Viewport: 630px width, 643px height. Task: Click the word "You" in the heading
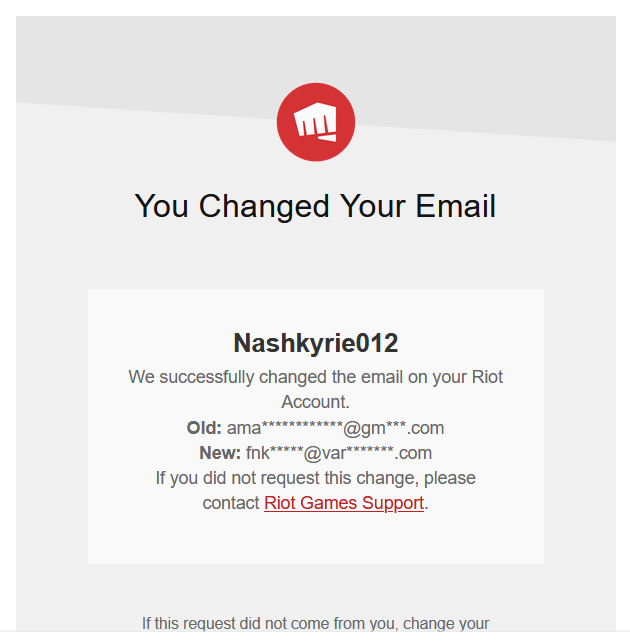click(x=162, y=206)
